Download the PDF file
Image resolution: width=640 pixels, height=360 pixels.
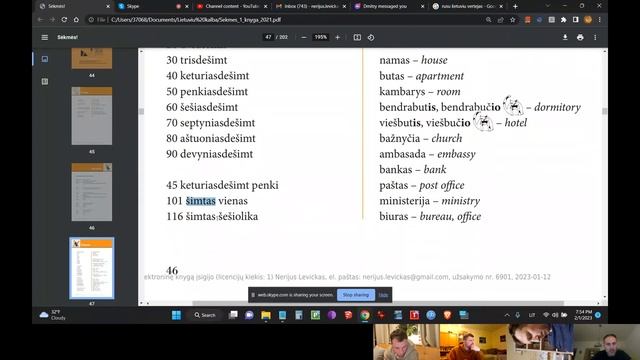tap(565, 37)
